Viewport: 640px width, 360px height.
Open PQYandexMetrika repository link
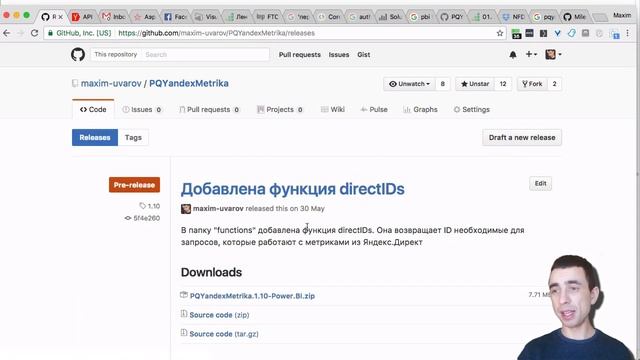click(x=189, y=83)
